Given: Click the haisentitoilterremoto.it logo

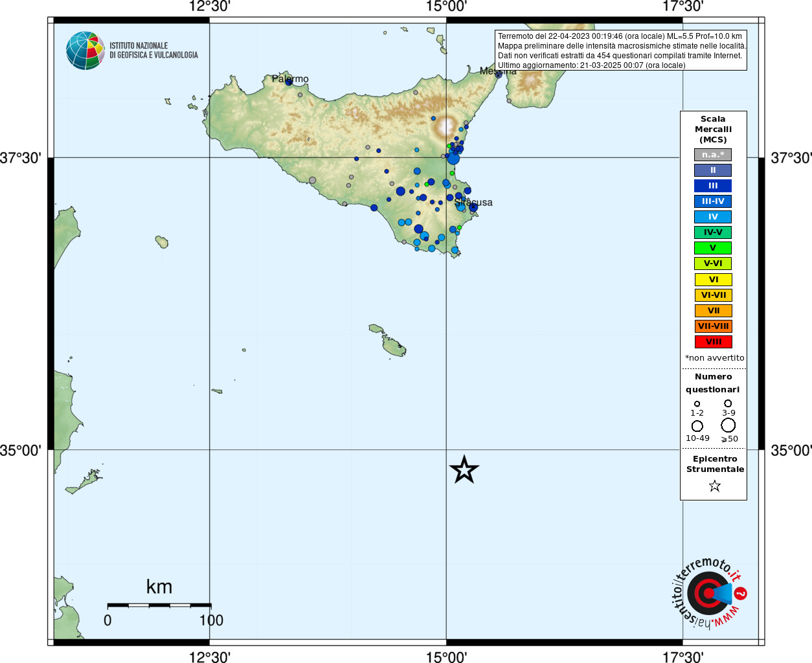Looking at the screenshot, I should [708, 592].
